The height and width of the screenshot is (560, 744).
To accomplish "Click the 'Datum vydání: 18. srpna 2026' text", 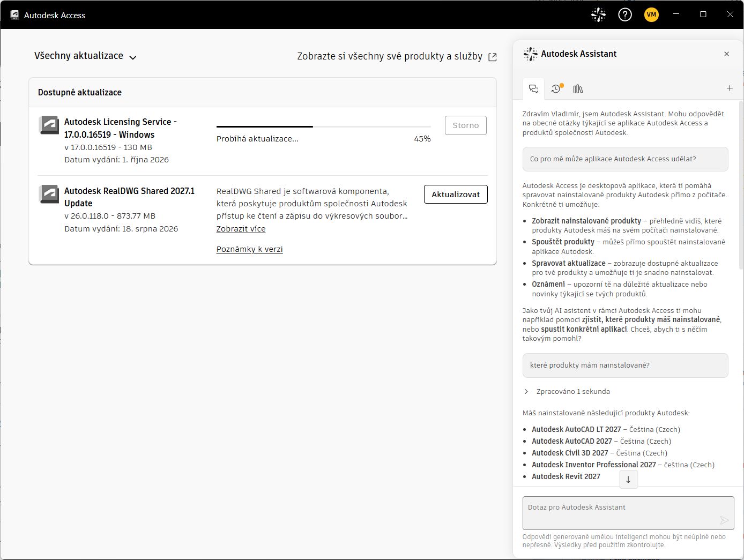I will coord(121,229).
